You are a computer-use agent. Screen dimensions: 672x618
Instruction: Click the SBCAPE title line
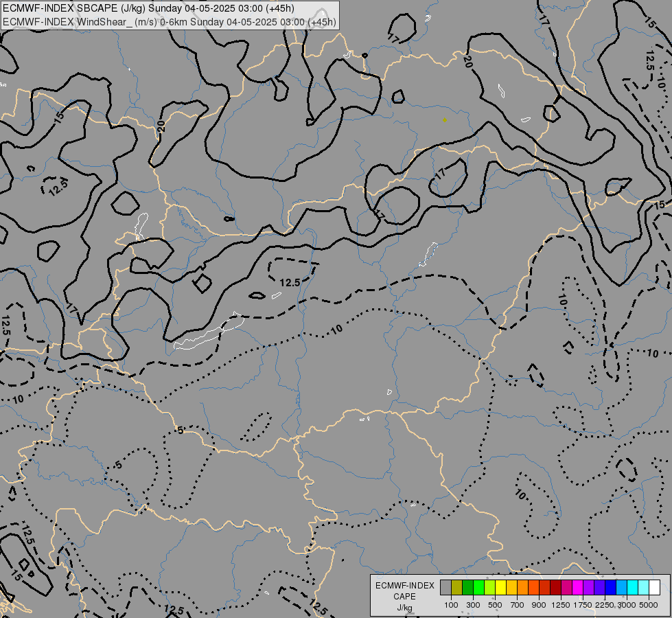coord(149,8)
